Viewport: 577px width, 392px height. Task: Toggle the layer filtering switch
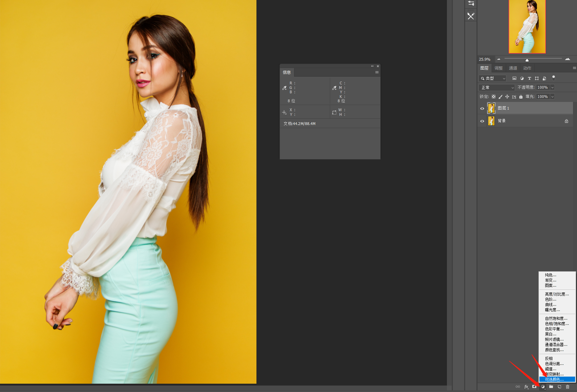pos(554,78)
